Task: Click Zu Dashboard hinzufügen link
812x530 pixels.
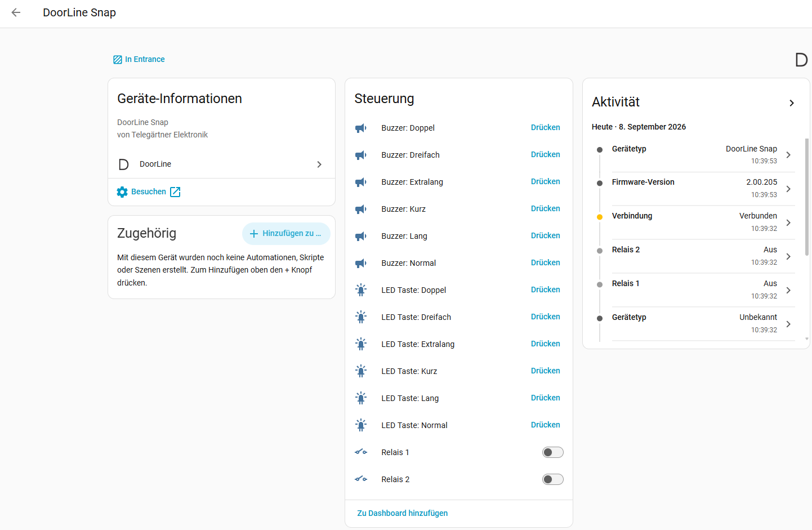Action: pyautogui.click(x=403, y=513)
